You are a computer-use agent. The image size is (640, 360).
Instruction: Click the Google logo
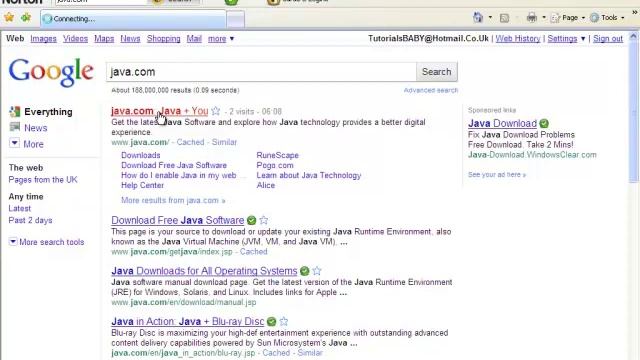click(51, 72)
